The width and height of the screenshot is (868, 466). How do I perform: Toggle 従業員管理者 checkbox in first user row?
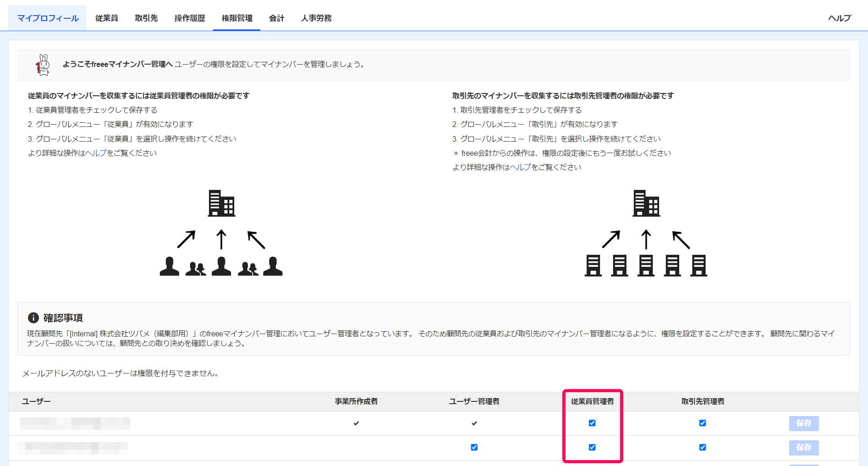[x=592, y=423]
